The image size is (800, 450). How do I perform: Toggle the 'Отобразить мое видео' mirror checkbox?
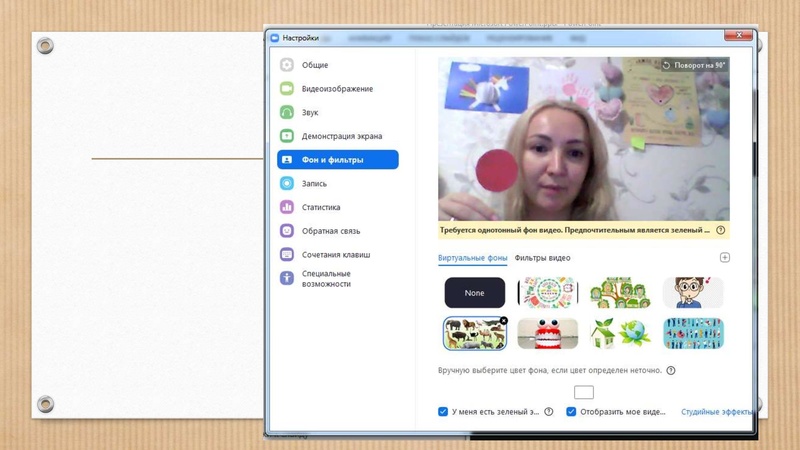tap(571, 412)
